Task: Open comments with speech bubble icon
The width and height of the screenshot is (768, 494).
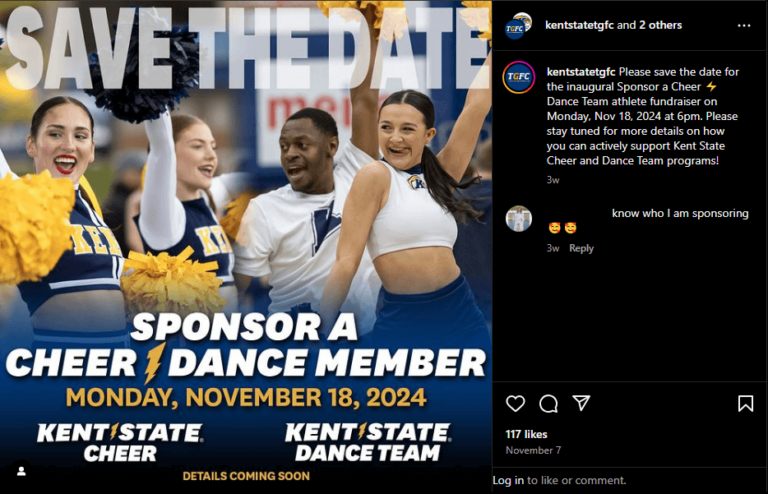Action: coord(548,403)
